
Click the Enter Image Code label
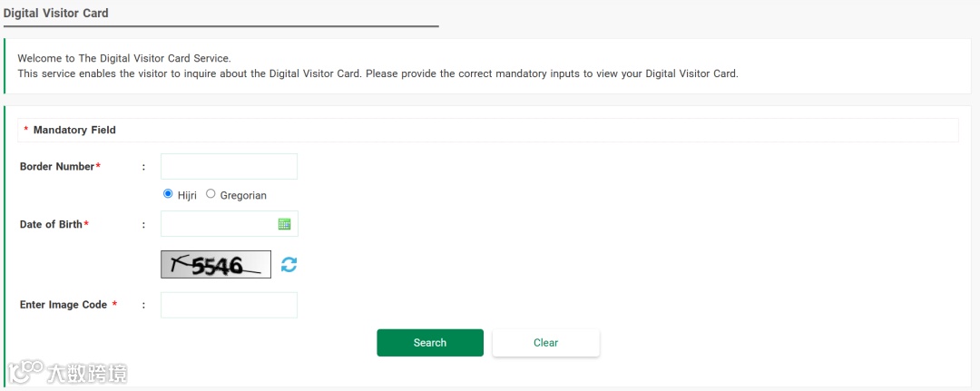[x=64, y=305]
